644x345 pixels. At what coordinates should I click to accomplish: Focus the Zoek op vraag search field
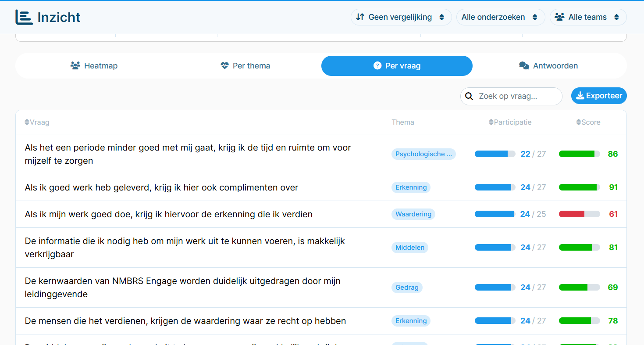pos(511,96)
